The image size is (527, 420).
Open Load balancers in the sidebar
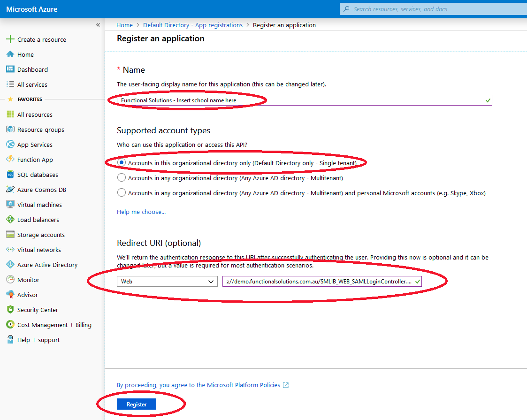[38, 220]
